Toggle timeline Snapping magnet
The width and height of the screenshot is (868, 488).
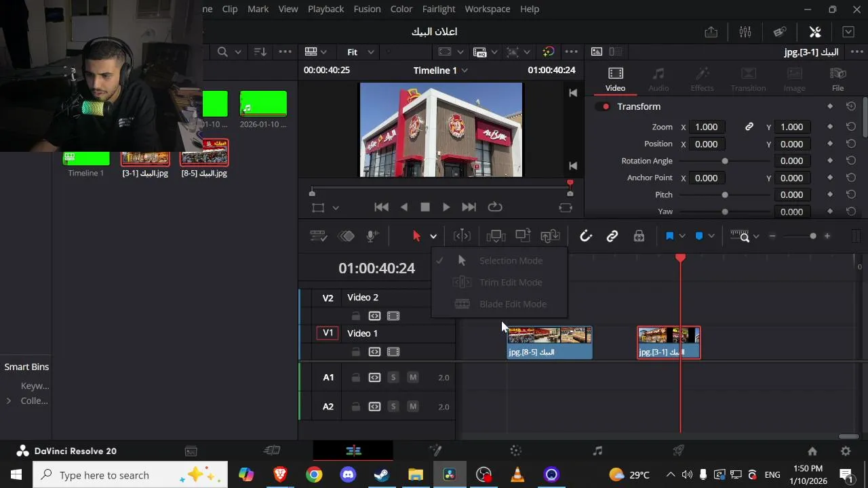tap(586, 236)
